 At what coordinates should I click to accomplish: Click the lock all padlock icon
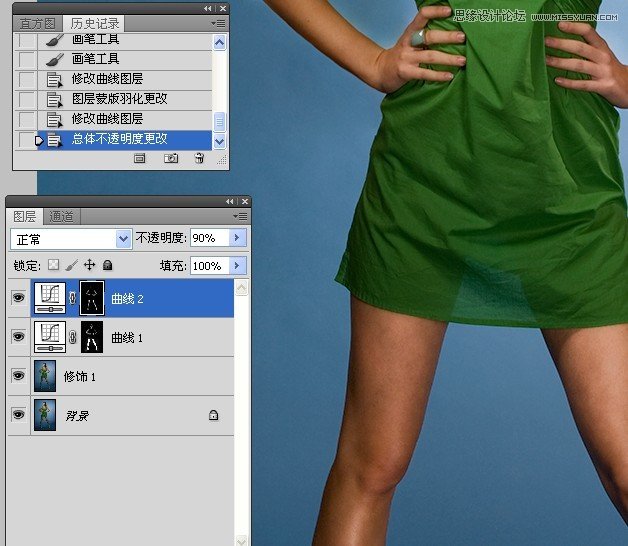point(107,266)
